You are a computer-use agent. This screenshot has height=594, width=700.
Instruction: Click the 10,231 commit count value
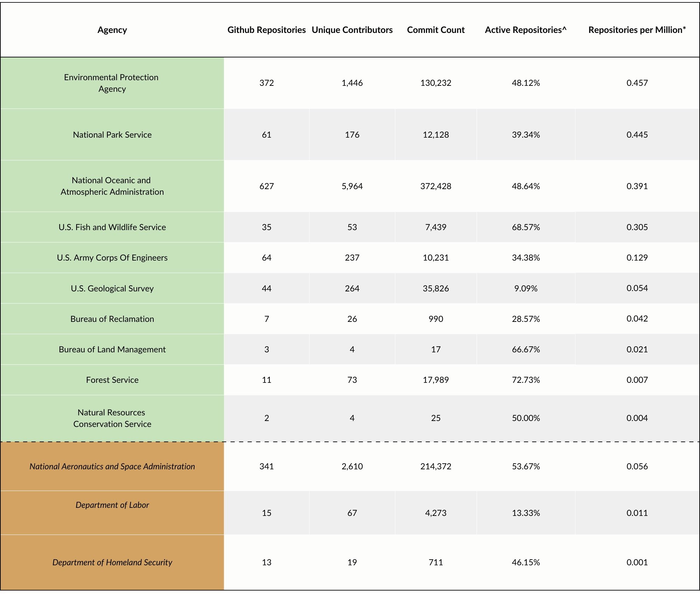[x=436, y=257]
